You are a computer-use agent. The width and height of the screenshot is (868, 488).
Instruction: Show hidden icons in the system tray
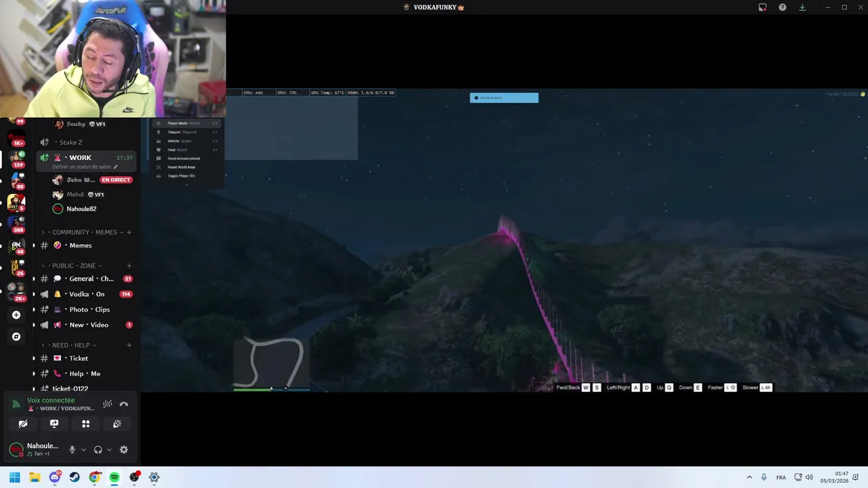tap(749, 477)
